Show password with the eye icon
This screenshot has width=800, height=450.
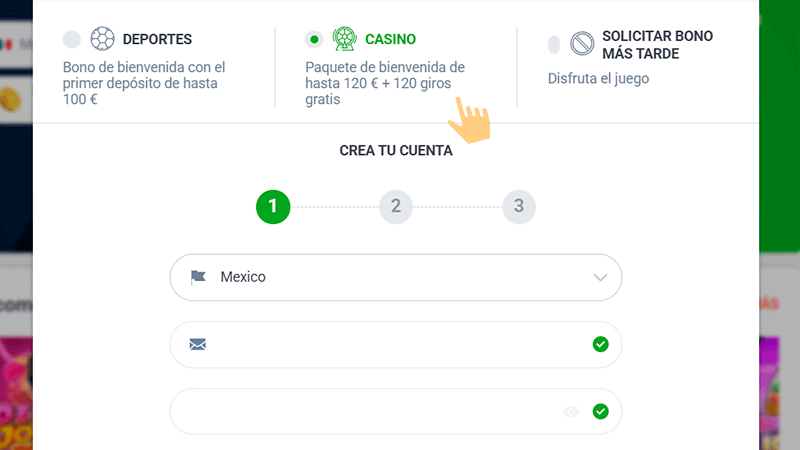(571, 411)
